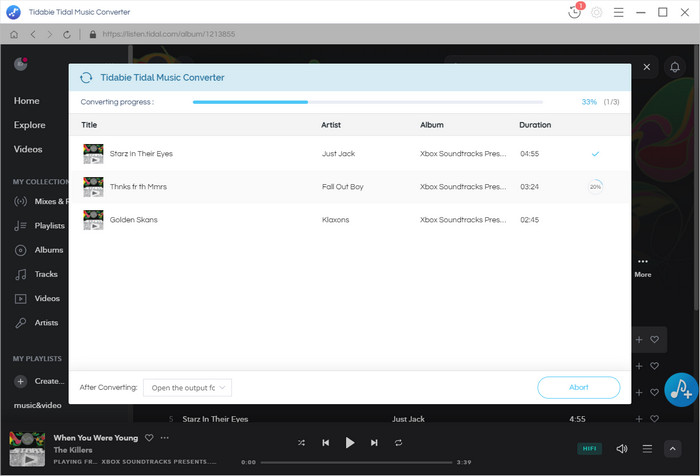Open the hamburger menu in title bar
Screen dimensions: 700x476
tap(618, 12)
